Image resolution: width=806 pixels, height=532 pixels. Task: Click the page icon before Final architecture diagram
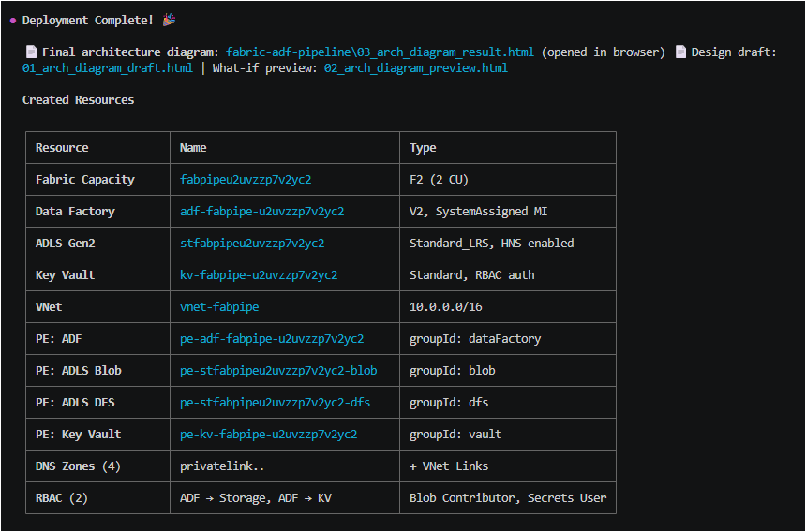point(30,52)
